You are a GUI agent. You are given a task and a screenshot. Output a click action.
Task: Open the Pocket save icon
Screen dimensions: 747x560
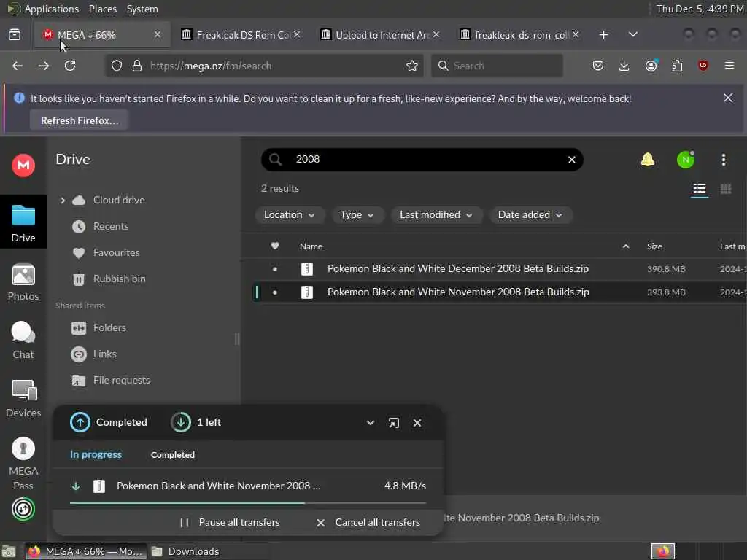click(598, 66)
